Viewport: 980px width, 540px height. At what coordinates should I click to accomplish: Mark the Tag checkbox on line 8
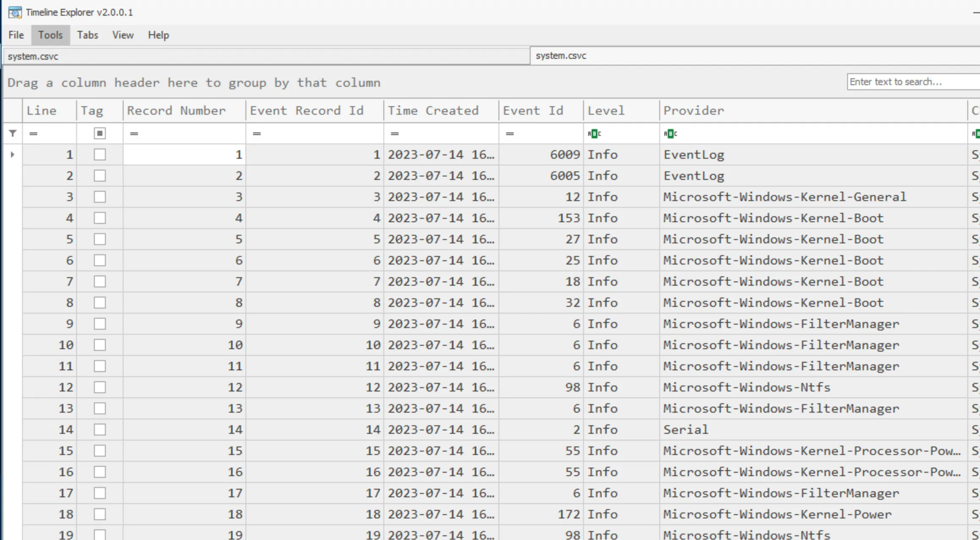tap(100, 303)
